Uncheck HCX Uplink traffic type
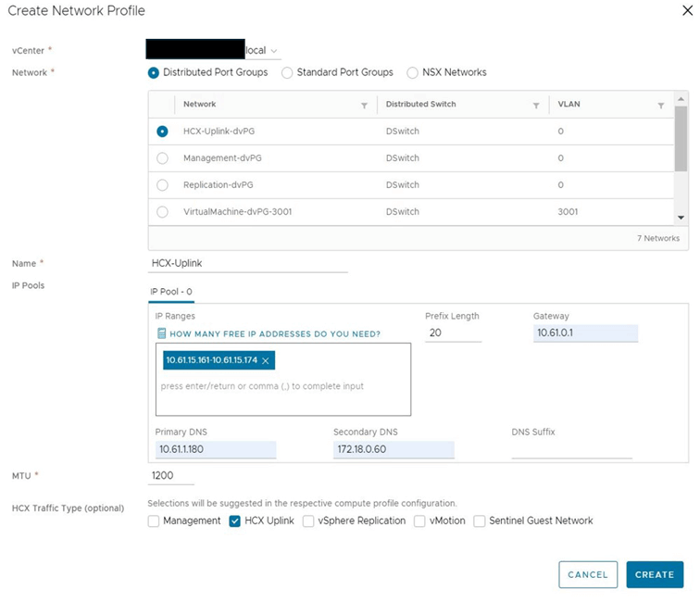The height and width of the screenshot is (602, 700). click(x=235, y=521)
